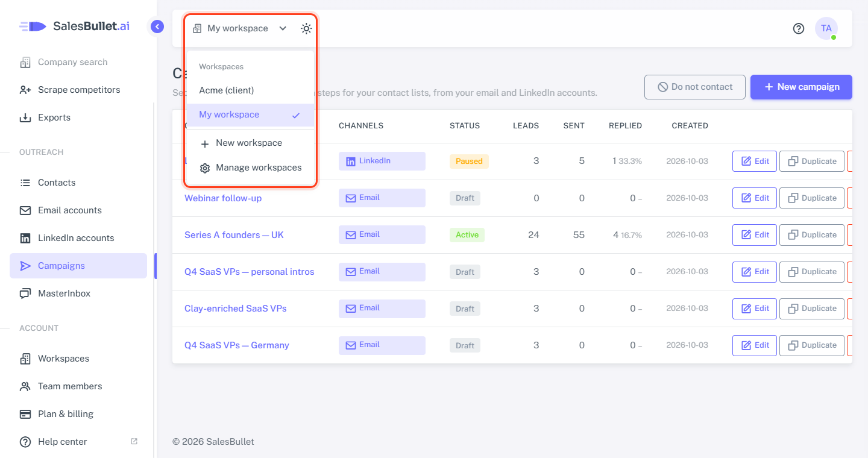This screenshot has height=458, width=868.
Task: Open Company search in the sidebar
Action: [78, 62]
